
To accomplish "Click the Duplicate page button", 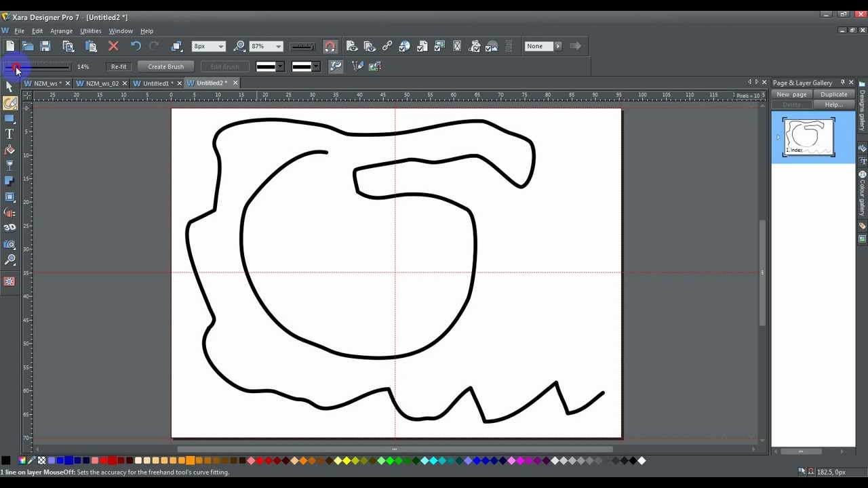I will click(833, 94).
